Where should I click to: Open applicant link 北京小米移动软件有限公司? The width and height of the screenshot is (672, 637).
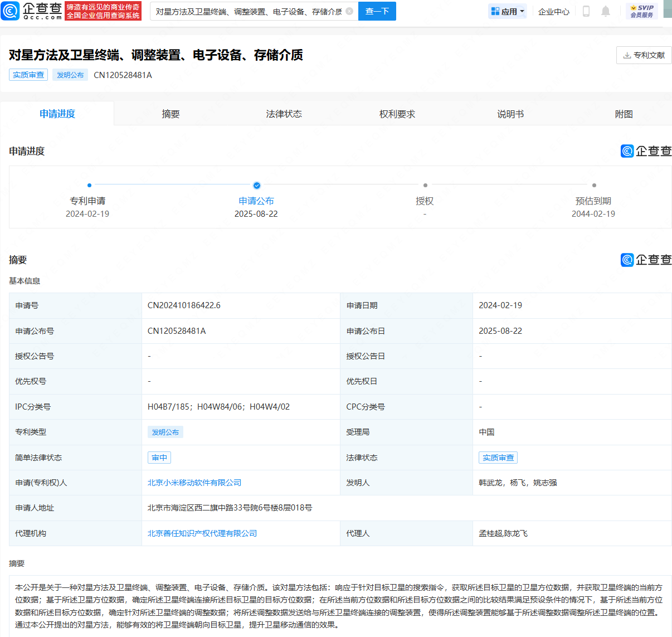pyautogui.click(x=194, y=483)
